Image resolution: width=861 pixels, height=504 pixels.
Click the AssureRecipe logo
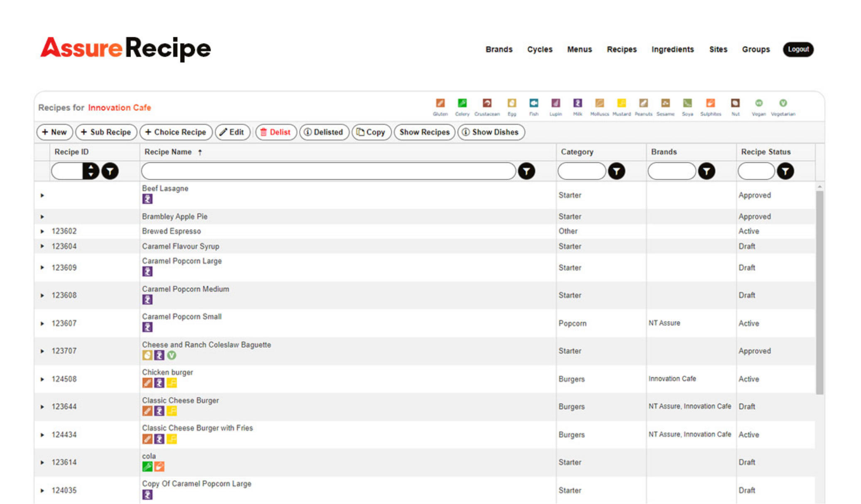125,49
